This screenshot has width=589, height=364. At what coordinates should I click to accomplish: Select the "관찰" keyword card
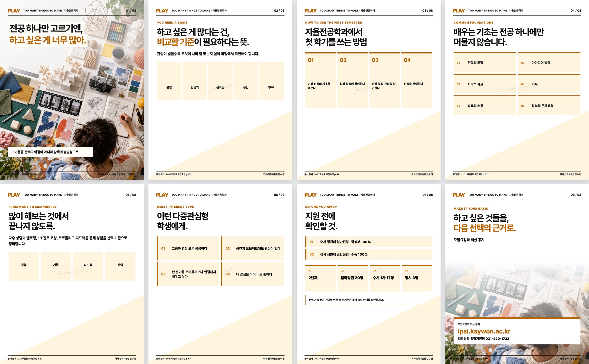click(x=169, y=81)
